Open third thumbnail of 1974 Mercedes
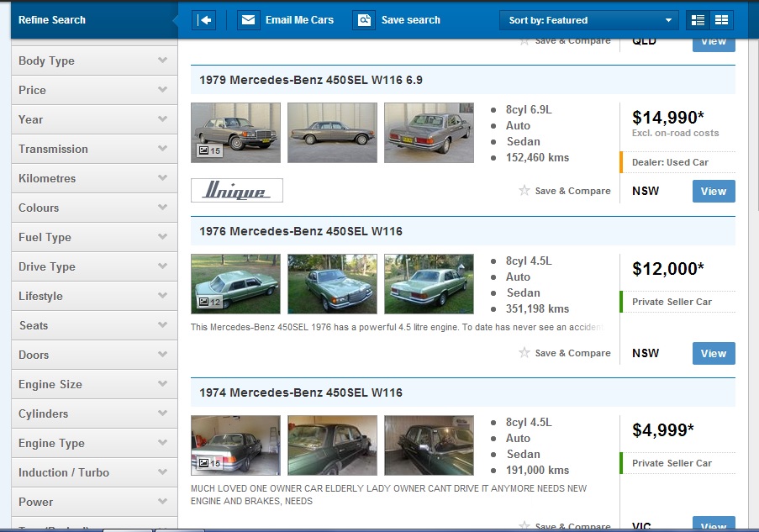This screenshot has height=532, width=759. pos(429,445)
